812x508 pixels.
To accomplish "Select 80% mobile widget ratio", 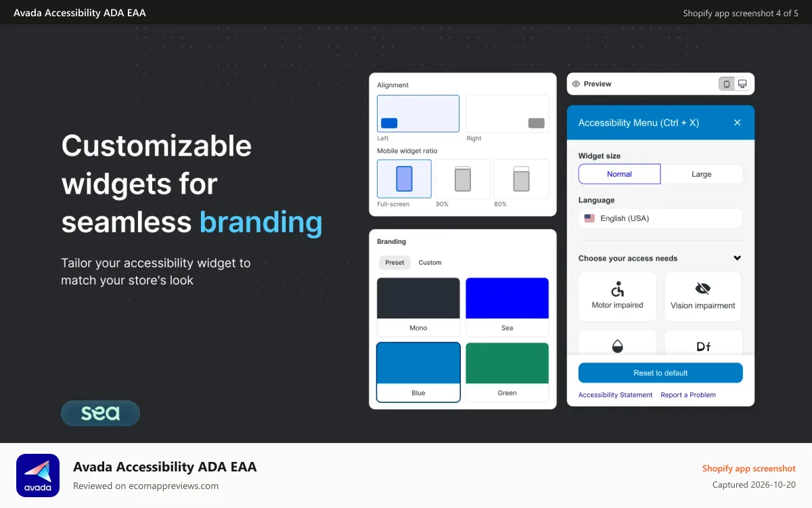I will 521,179.
